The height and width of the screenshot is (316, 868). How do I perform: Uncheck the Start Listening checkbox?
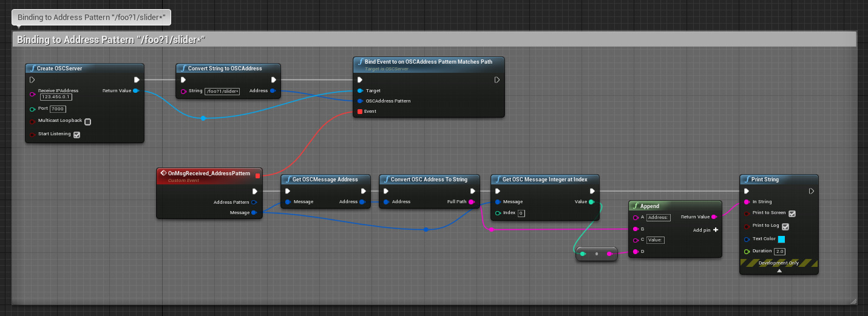(76, 135)
